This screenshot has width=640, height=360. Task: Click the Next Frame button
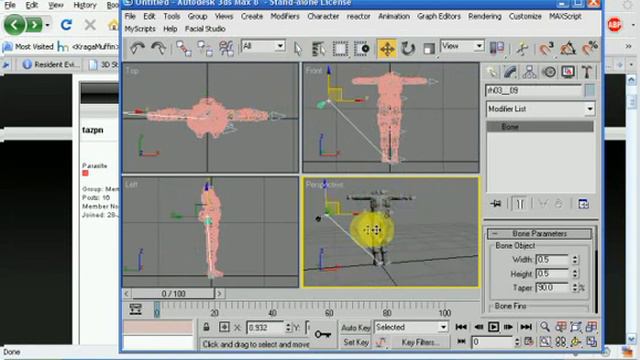(x=508, y=327)
